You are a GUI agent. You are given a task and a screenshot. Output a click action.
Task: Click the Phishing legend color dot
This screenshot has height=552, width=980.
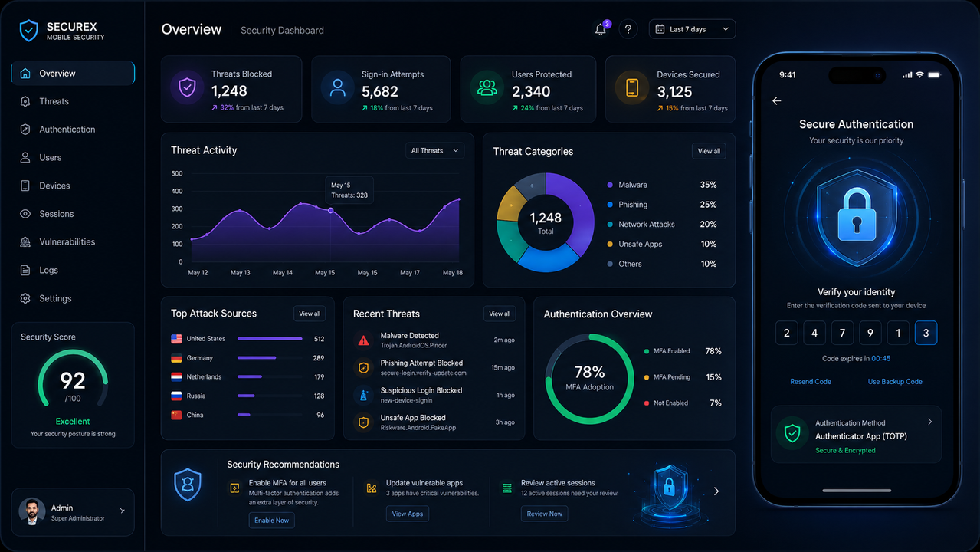(x=610, y=205)
